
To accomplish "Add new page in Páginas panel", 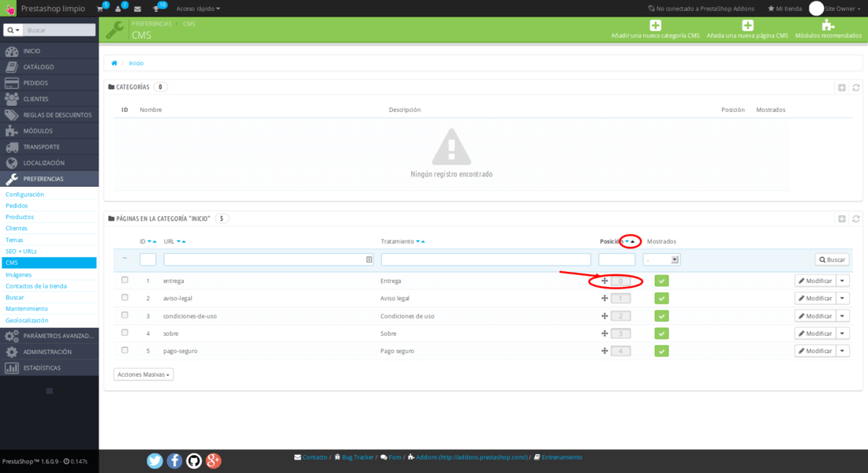I will pos(841,219).
